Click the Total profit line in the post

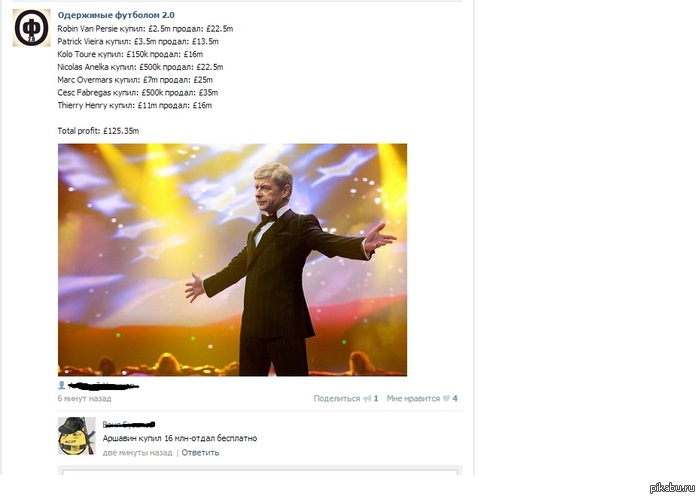[x=98, y=131]
